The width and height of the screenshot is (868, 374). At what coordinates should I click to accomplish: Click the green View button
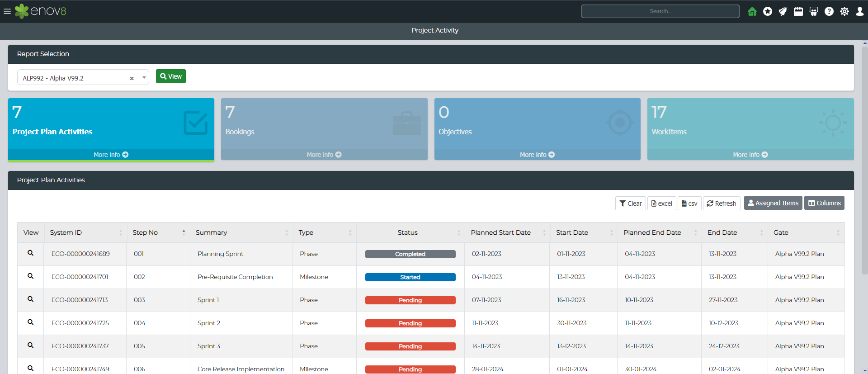[171, 76]
